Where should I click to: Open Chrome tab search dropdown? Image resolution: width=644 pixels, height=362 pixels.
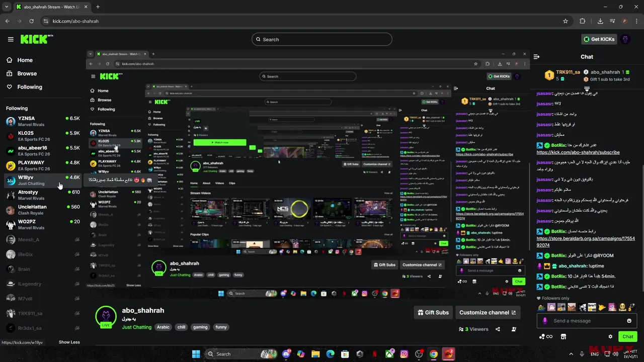click(x=7, y=7)
